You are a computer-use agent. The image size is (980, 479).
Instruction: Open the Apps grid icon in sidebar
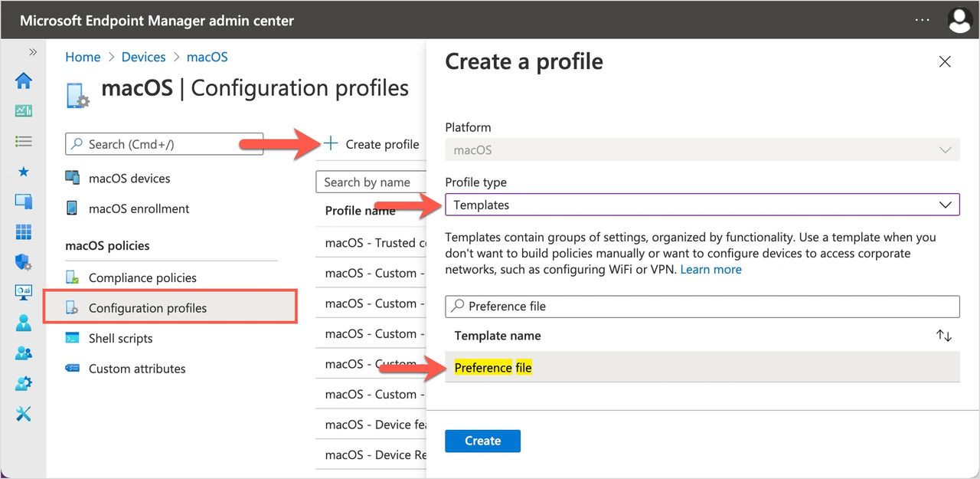(24, 232)
